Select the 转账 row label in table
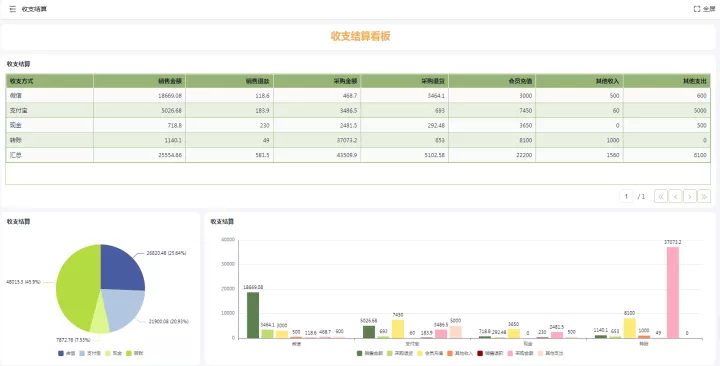The height and width of the screenshot is (366, 720). [x=16, y=140]
